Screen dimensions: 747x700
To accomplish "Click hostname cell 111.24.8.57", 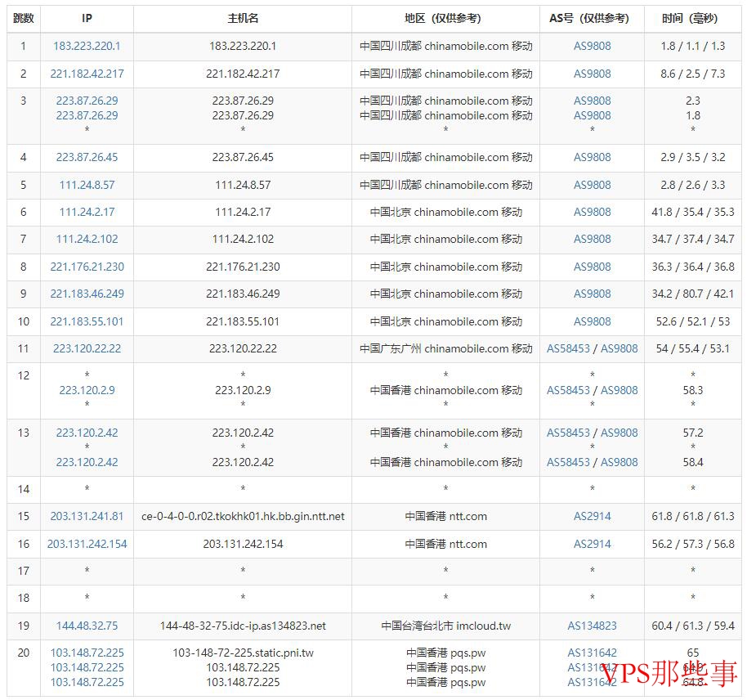I will 243,185.
